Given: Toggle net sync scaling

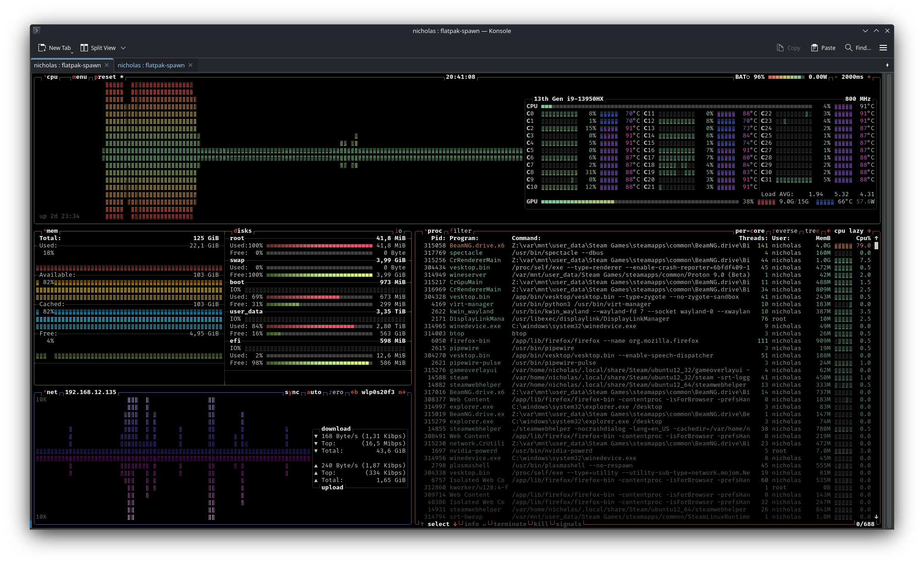Looking at the screenshot, I should click(x=292, y=392).
